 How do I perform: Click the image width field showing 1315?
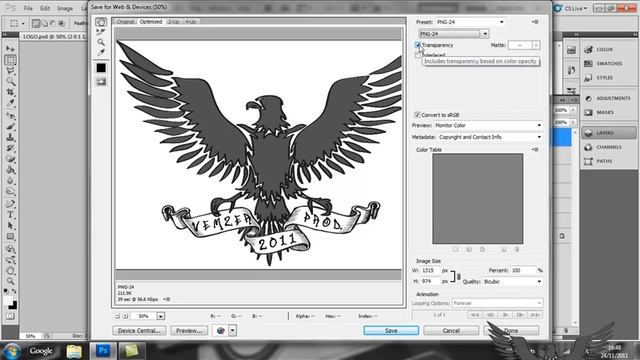click(430, 270)
